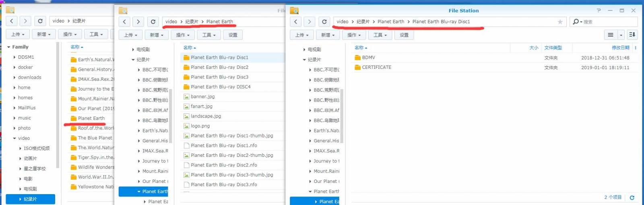
Task: Refresh item count at bottom right
Action: [632, 197]
